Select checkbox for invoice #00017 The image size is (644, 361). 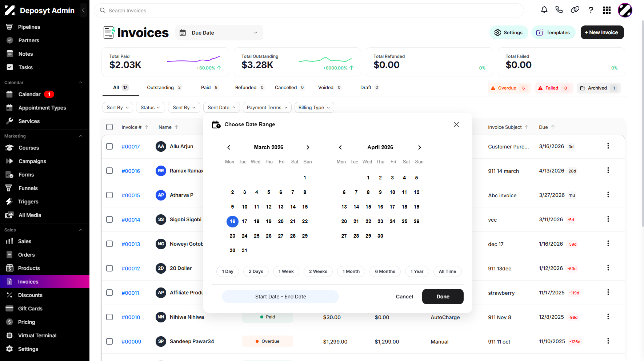click(x=109, y=146)
